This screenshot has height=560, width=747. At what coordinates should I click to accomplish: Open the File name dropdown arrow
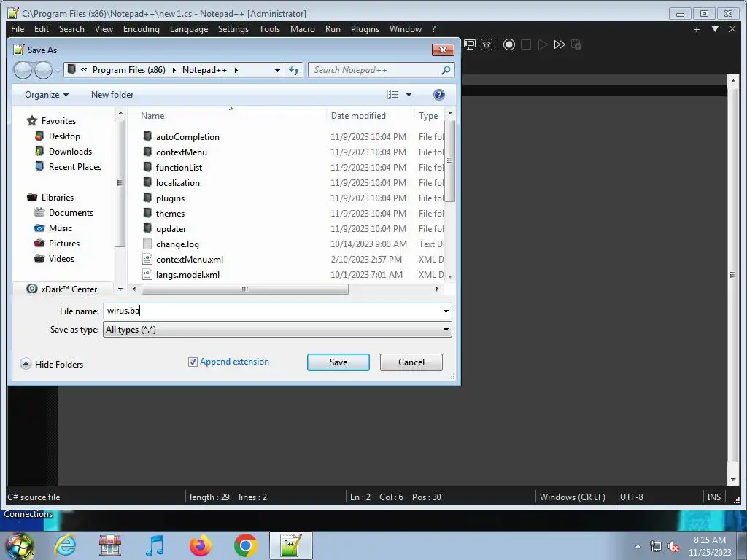pyautogui.click(x=446, y=311)
